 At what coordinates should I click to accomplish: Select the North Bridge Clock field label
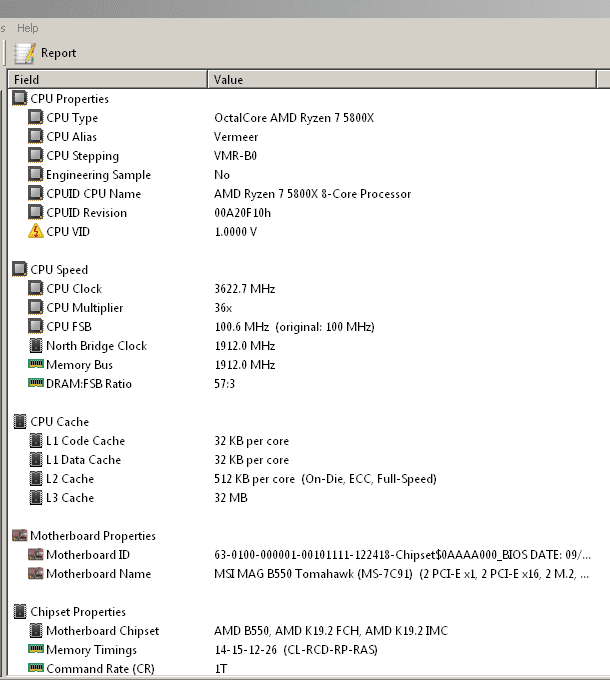point(97,346)
